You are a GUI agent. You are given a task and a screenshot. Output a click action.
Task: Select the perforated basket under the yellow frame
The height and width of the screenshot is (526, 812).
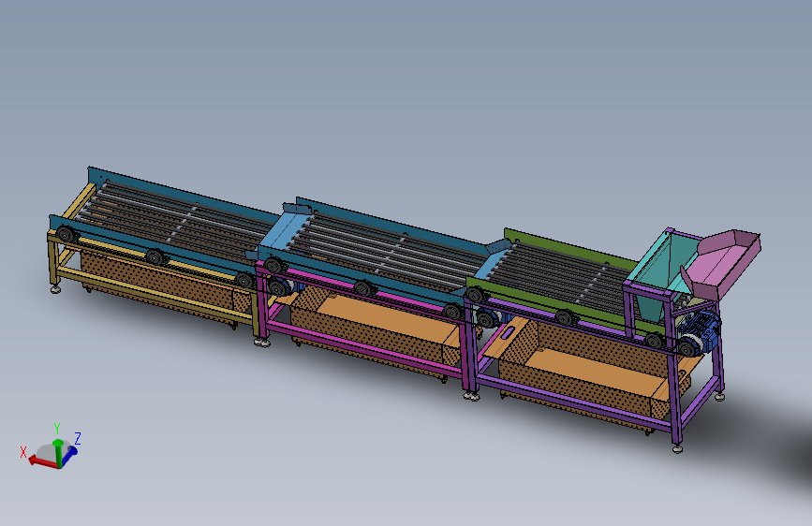pos(160,285)
